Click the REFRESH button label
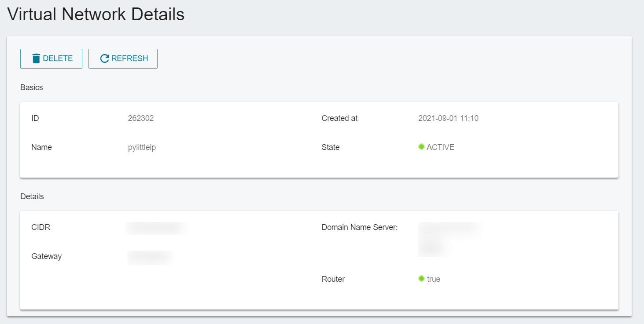 click(x=130, y=58)
